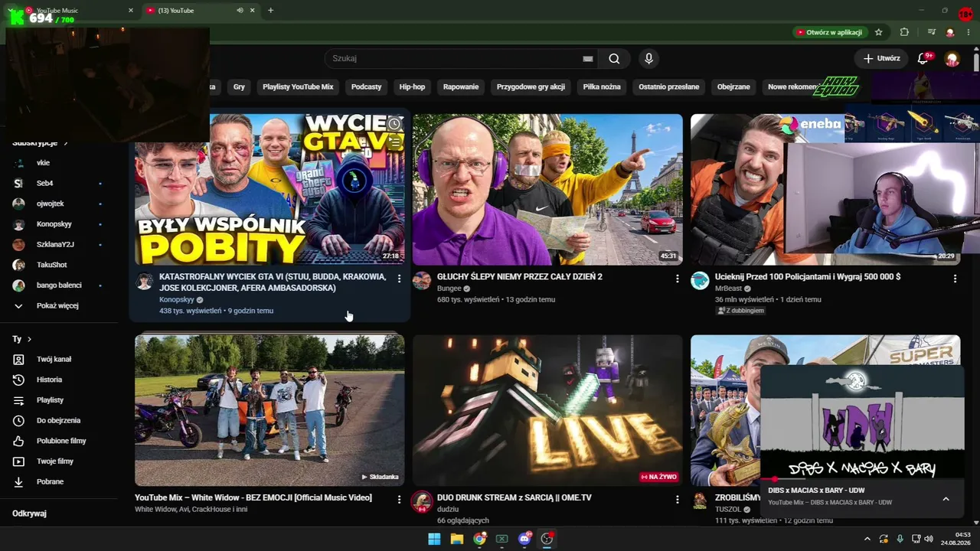Screen dimensions: 980x551
Task: Start voice search with microphone icon
Action: coord(649,59)
